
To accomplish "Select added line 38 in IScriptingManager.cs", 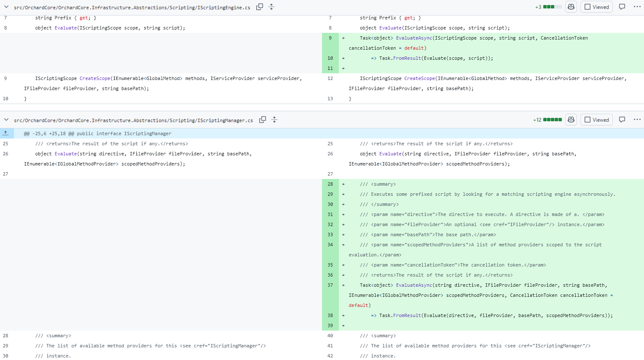I will [330, 315].
